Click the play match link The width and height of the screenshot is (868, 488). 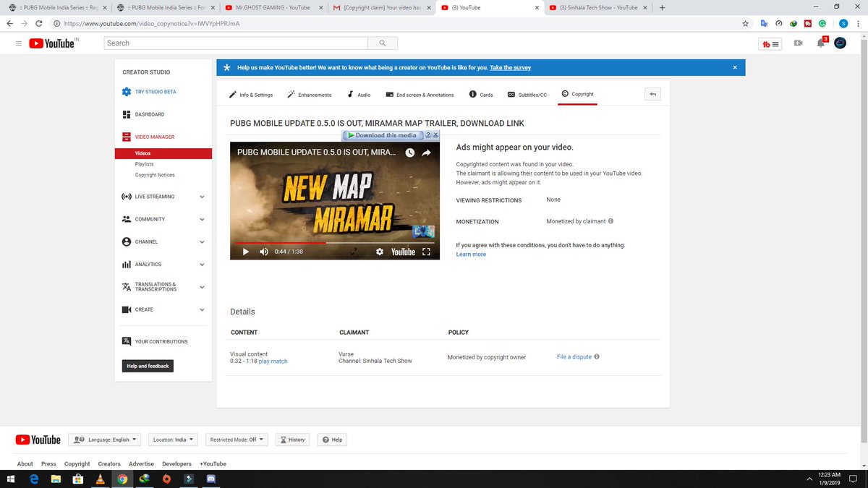pos(273,361)
